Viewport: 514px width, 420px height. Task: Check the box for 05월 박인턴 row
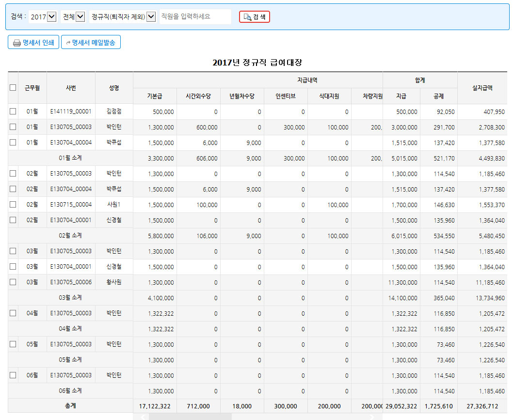(x=13, y=344)
